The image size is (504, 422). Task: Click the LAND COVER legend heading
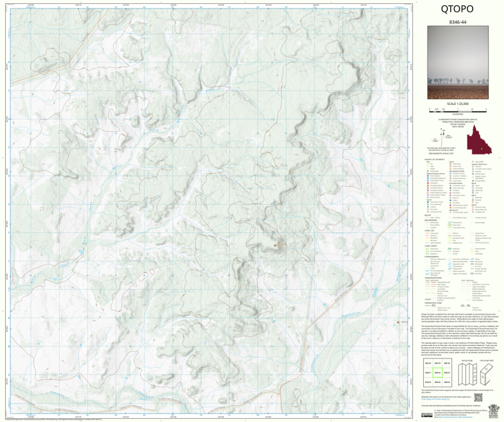[x=431, y=246]
